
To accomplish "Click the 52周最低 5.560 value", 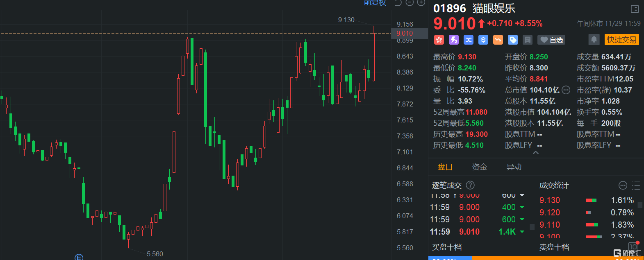I will pyautogui.click(x=475, y=123).
